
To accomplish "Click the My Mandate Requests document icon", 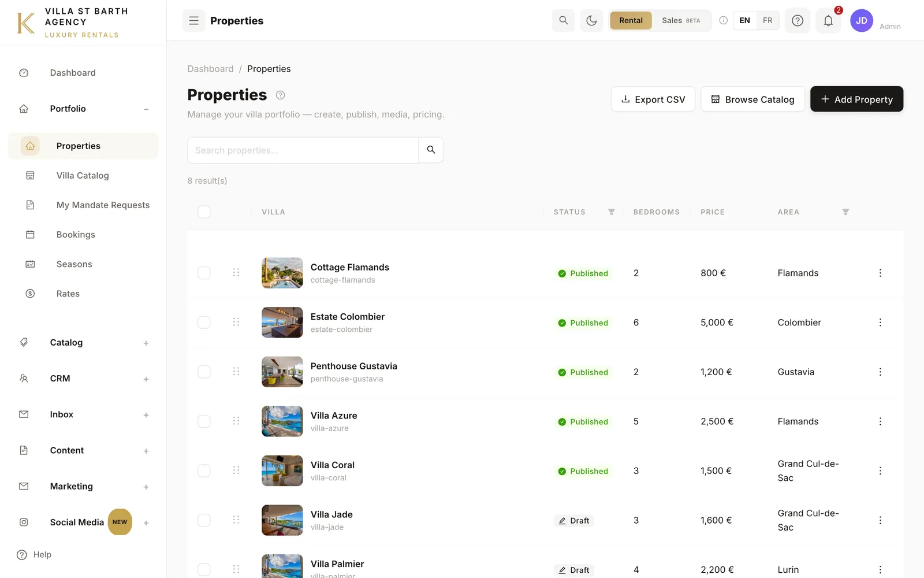I will [x=30, y=205].
